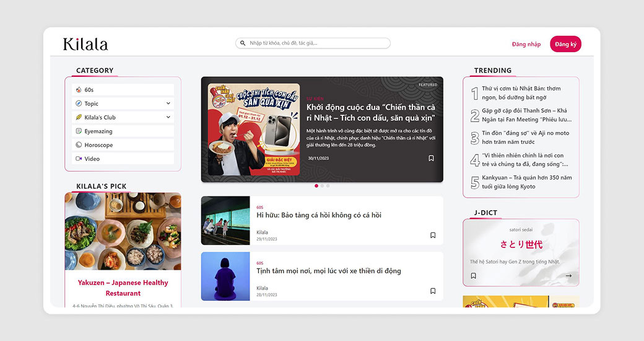Open trending item 4 Vì thiên nhiên quote
Image resolution: width=644 pixels, height=341 pixels.
[x=521, y=159]
